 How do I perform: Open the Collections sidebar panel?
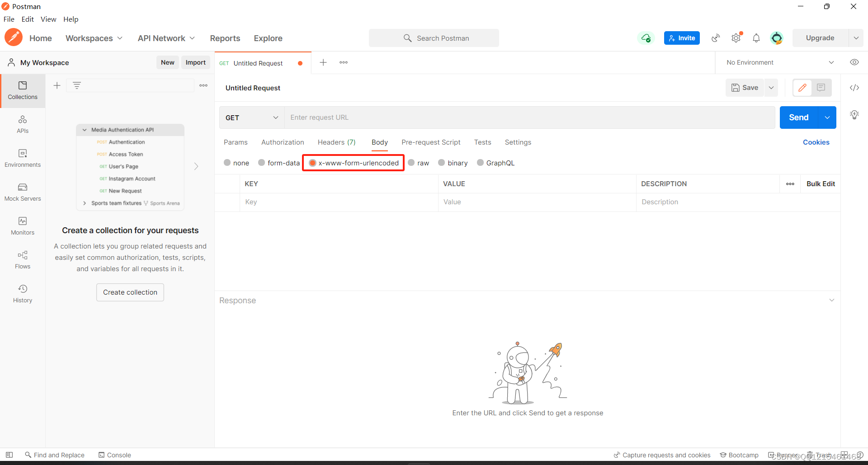(x=23, y=90)
